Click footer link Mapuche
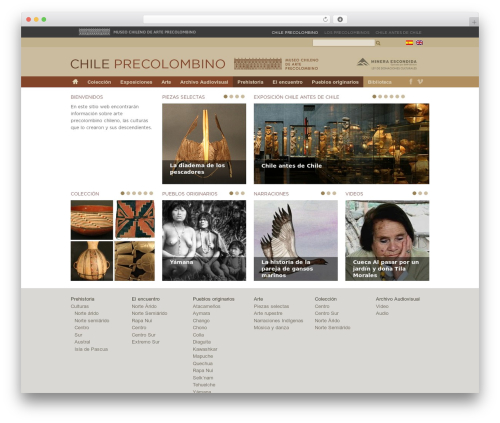Image resolution: width=500 pixels, height=423 pixels. [x=203, y=356]
